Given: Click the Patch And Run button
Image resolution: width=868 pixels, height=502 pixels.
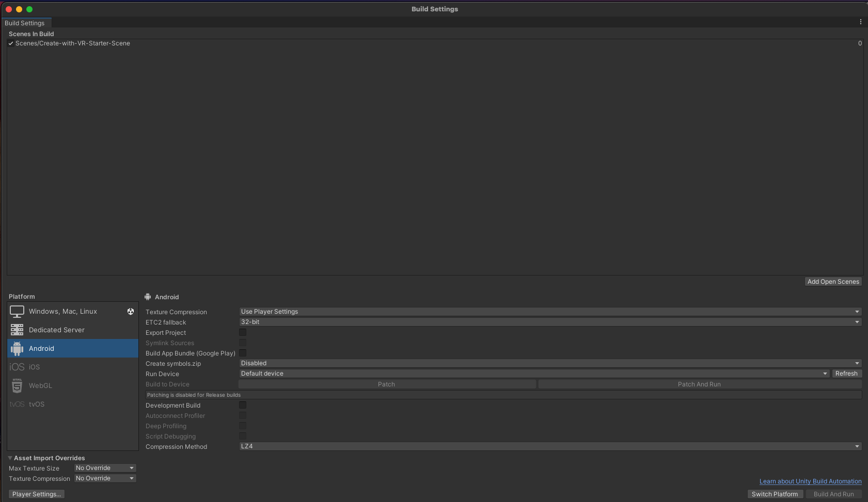Looking at the screenshot, I should pos(700,384).
